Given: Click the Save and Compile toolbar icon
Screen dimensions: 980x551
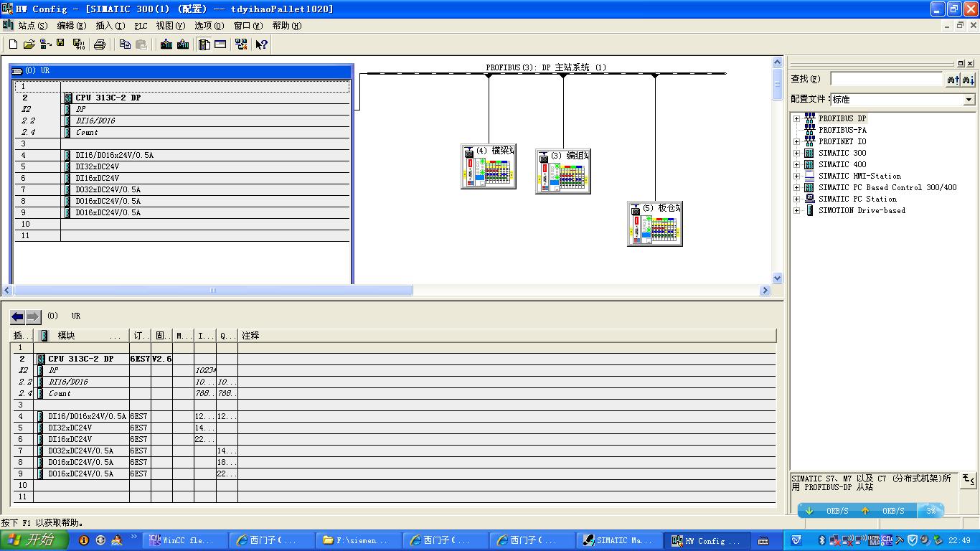Looking at the screenshot, I should tap(79, 44).
